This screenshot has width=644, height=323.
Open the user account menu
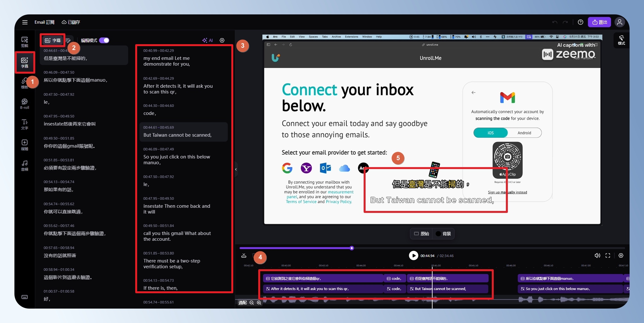click(619, 22)
